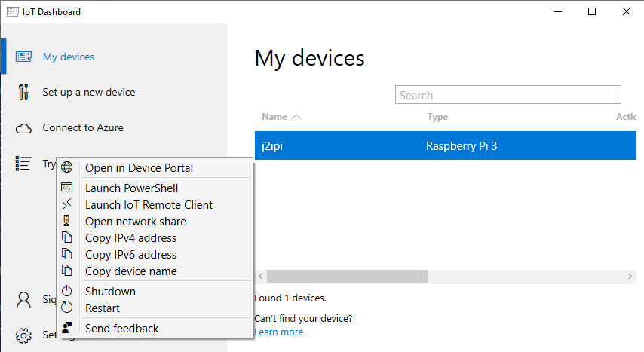Click the sign-in person icon
Image resolution: width=644 pixels, height=352 pixels.
pos(23,300)
